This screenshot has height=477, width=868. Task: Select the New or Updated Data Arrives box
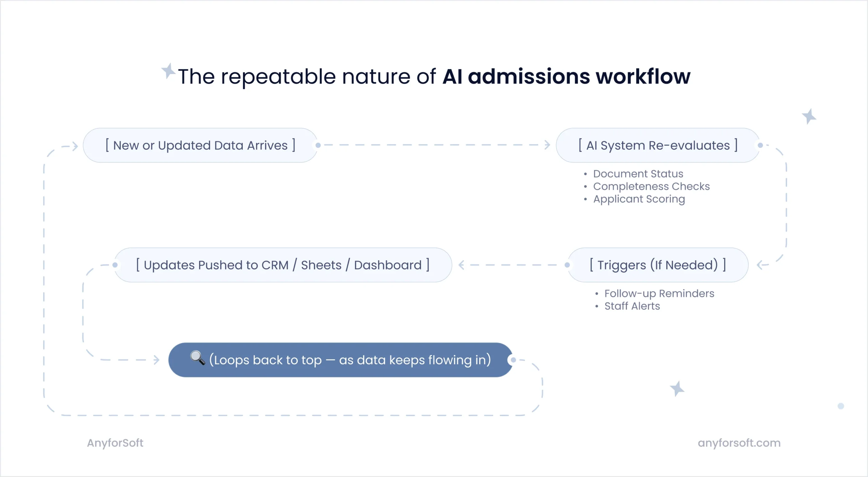coord(200,145)
